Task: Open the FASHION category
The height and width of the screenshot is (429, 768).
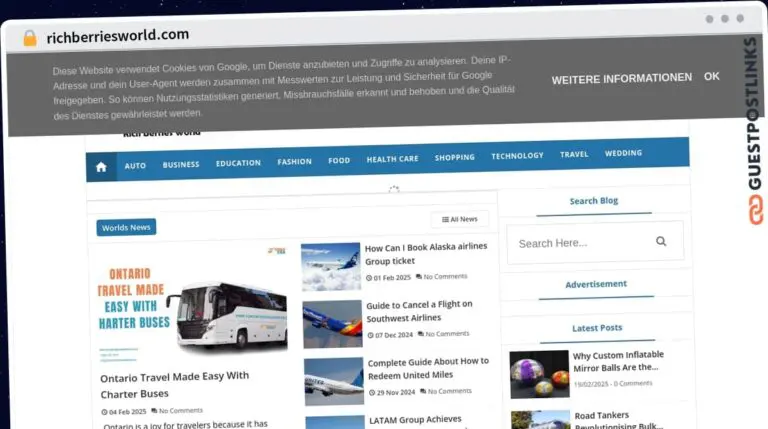Action: pyautogui.click(x=294, y=162)
